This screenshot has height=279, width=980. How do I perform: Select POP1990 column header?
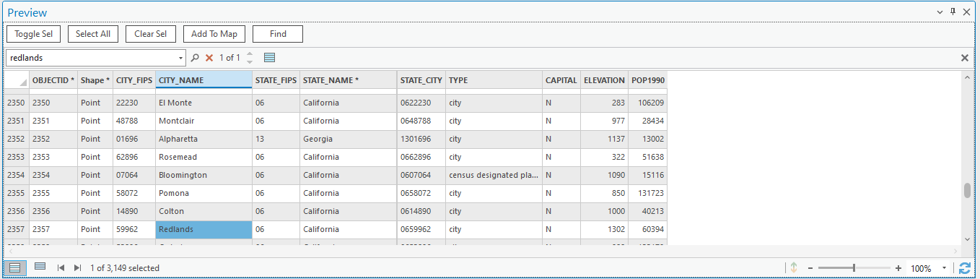click(647, 80)
